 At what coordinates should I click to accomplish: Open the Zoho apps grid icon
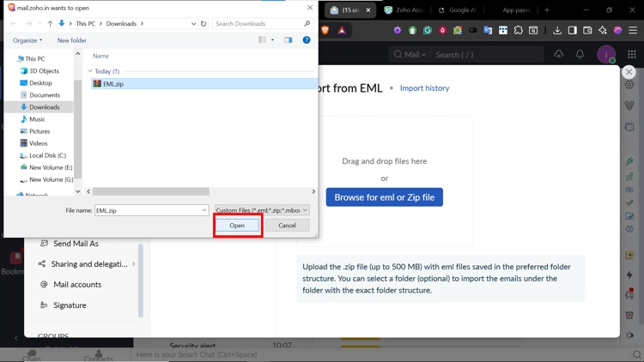coord(632,54)
